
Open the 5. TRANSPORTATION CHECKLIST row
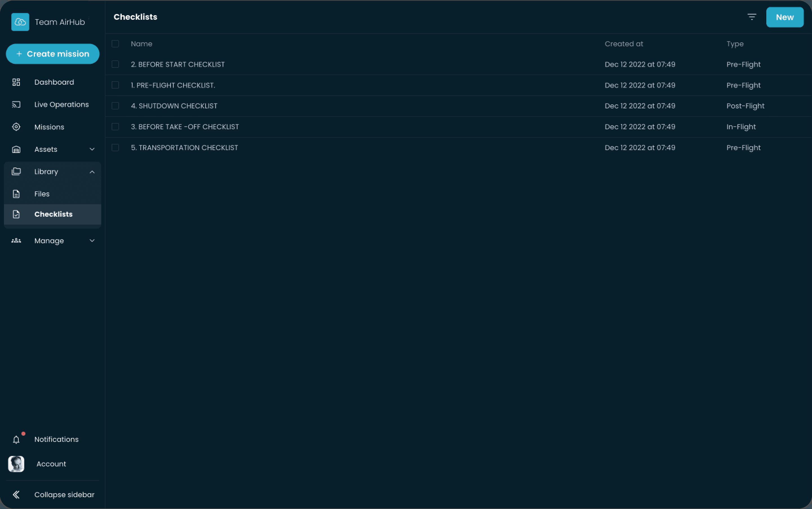(x=184, y=148)
